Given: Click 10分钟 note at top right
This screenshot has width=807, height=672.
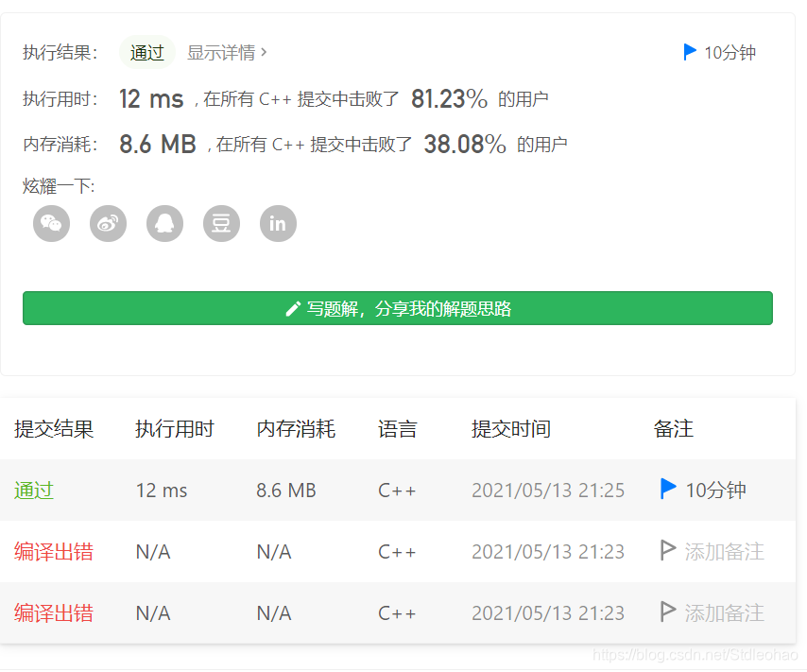Looking at the screenshot, I should pyautogui.click(x=730, y=53).
